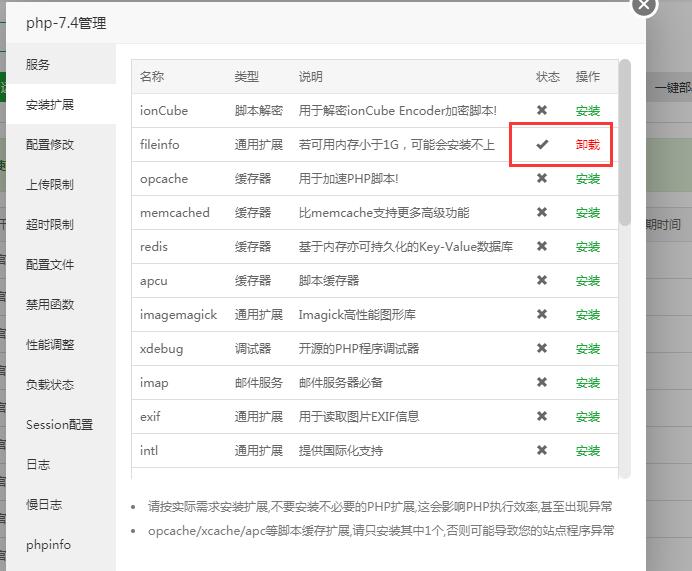Click the 操作 column header
The width and height of the screenshot is (692, 571).
coord(587,76)
